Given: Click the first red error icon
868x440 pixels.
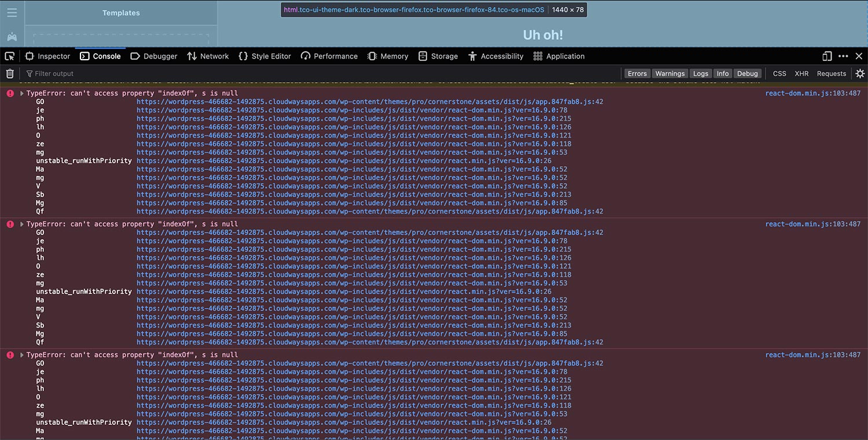Looking at the screenshot, I should (x=10, y=93).
